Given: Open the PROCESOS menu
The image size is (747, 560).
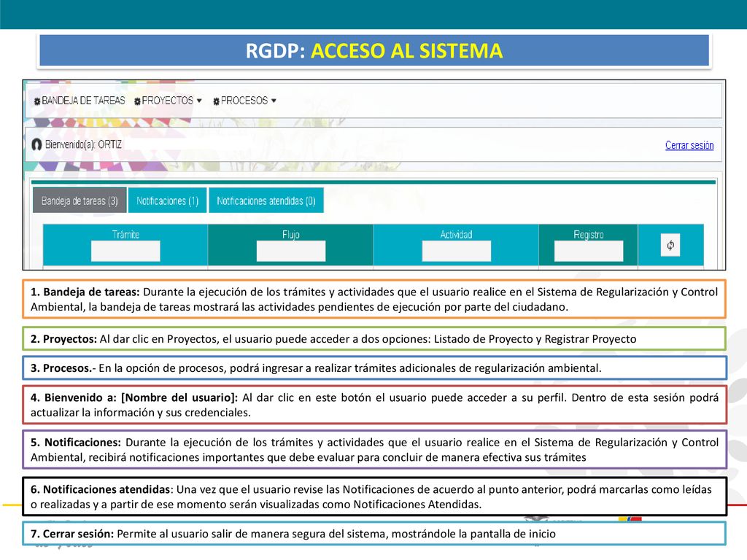Looking at the screenshot, I should click(x=245, y=101).
